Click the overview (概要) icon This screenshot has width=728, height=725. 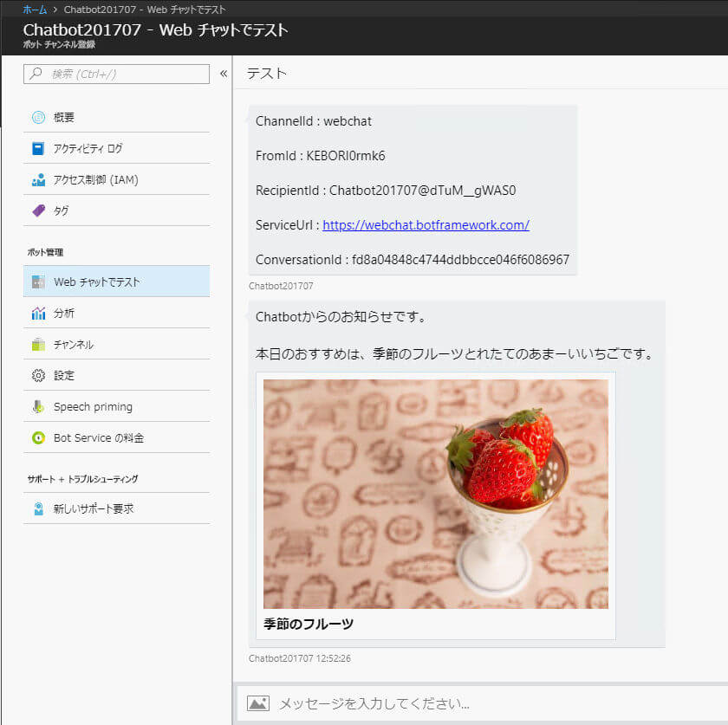tap(38, 117)
